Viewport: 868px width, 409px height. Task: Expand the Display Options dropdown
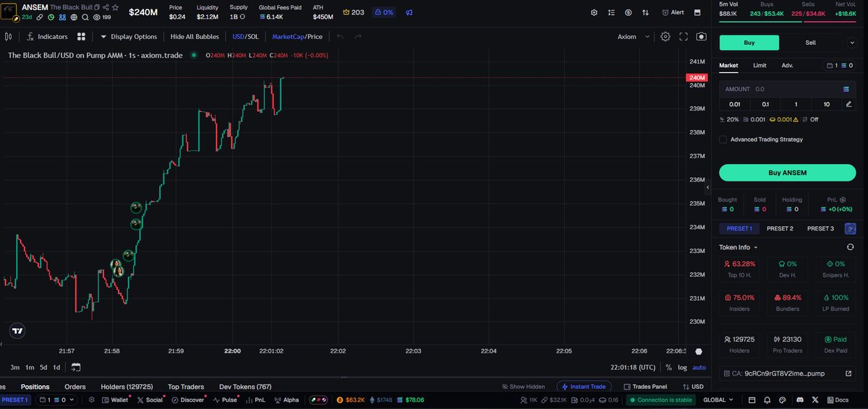click(129, 37)
